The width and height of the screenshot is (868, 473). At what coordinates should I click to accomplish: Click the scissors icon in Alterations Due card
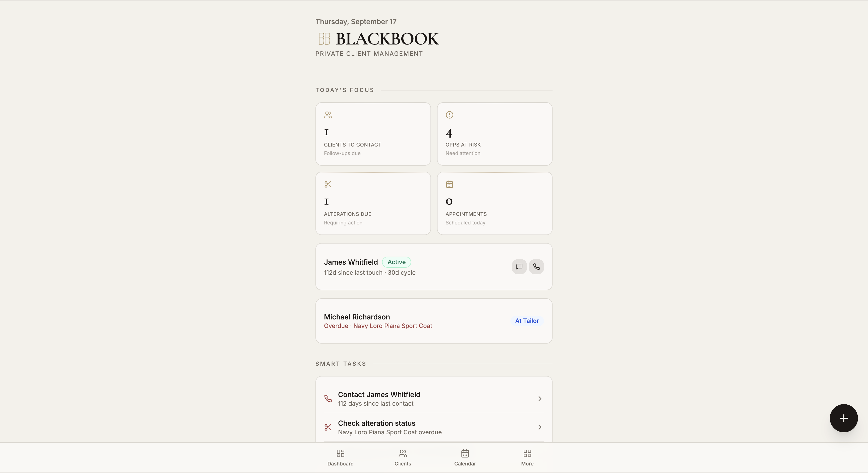click(x=328, y=184)
